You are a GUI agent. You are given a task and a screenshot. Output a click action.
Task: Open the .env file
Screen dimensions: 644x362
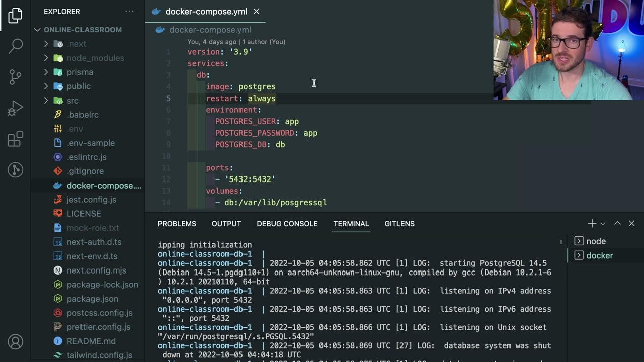[x=75, y=129]
